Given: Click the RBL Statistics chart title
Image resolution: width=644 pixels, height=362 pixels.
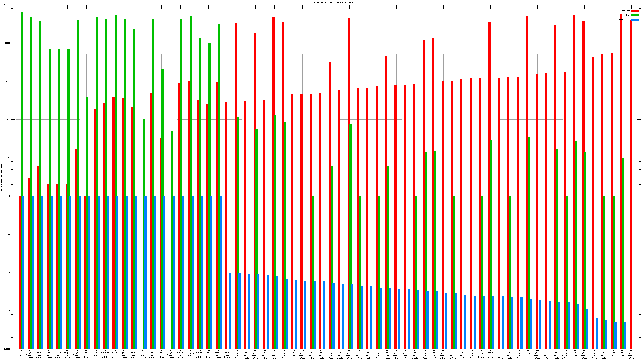Looking at the screenshot, I should (x=325, y=2).
